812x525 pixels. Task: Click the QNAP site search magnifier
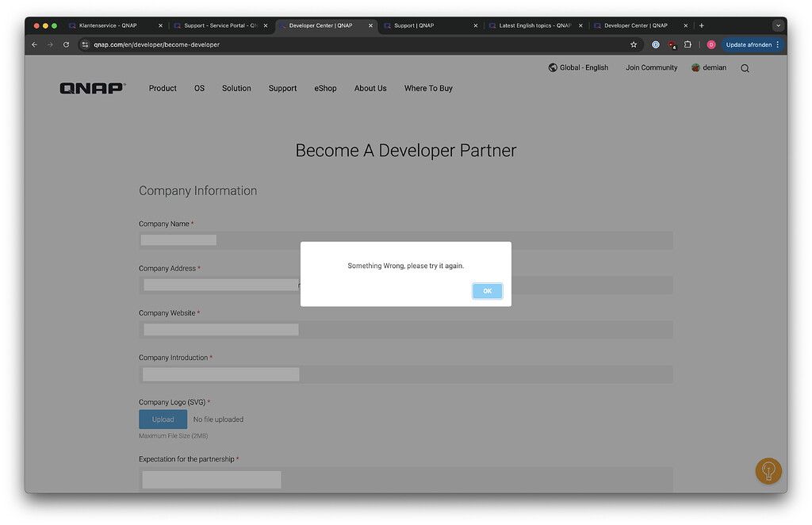point(745,68)
